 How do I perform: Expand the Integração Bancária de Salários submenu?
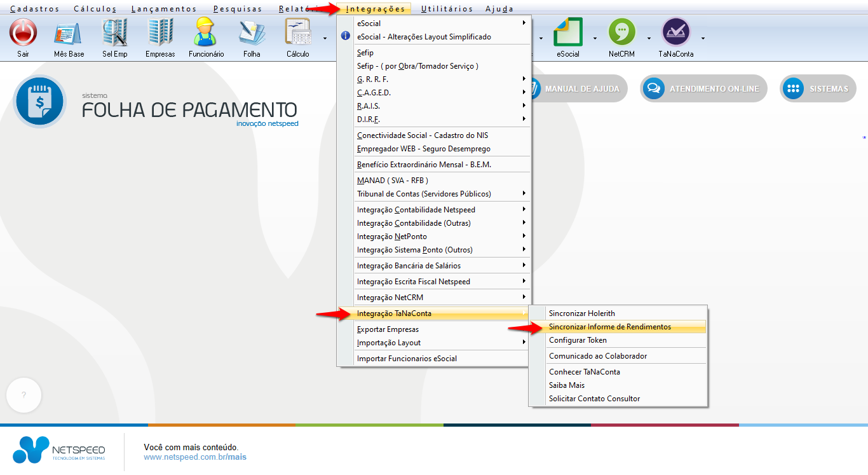pyautogui.click(x=440, y=266)
